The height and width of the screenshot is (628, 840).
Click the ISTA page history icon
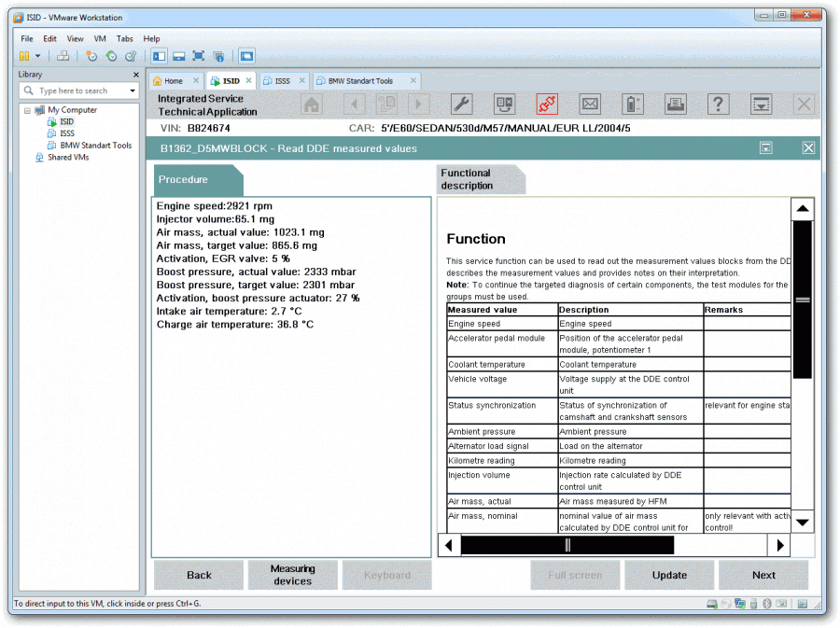click(386, 104)
